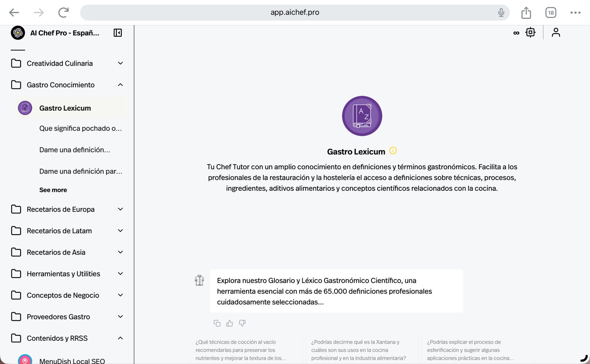Click the Proveedores Gastro label
The image size is (590, 364).
coord(58,317)
